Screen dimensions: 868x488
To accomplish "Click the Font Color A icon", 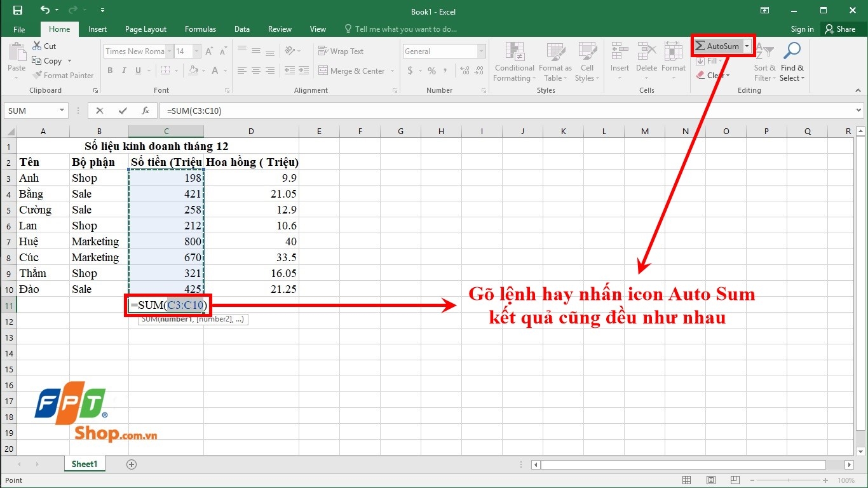I will tap(215, 71).
